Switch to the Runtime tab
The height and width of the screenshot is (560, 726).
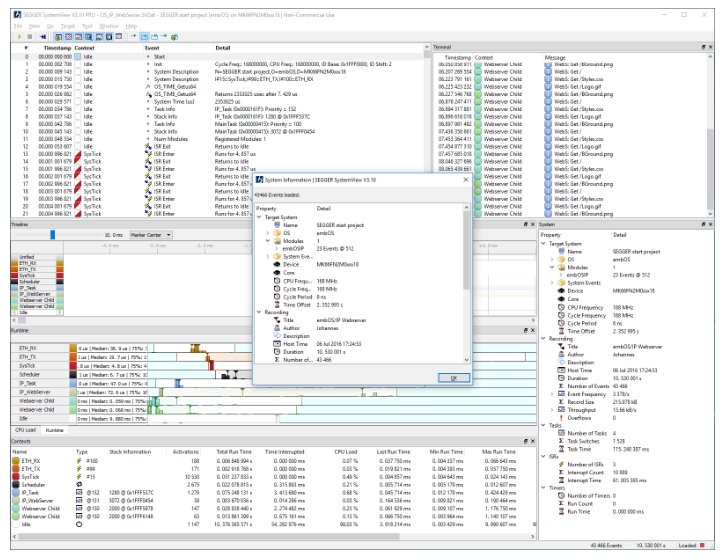(x=55, y=430)
